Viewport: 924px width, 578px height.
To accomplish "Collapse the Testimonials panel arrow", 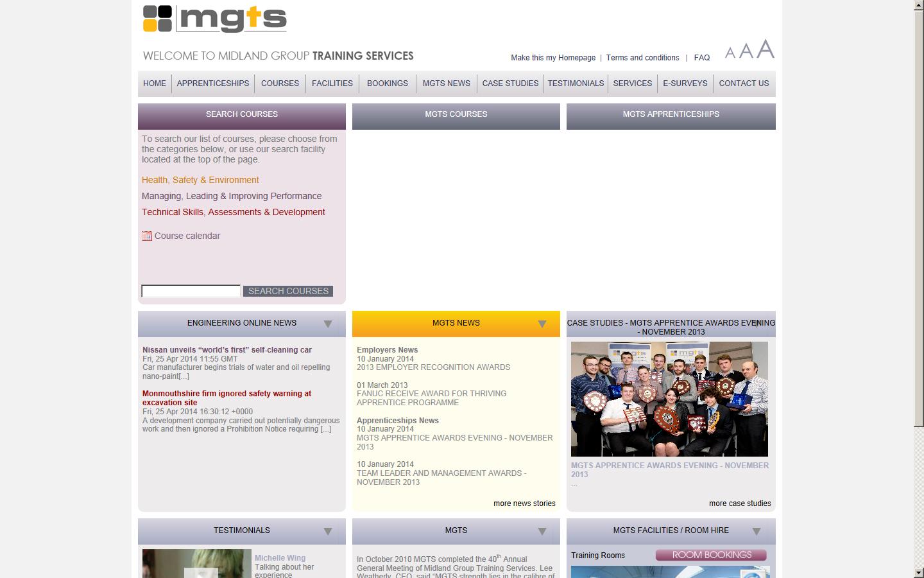I will [x=328, y=531].
